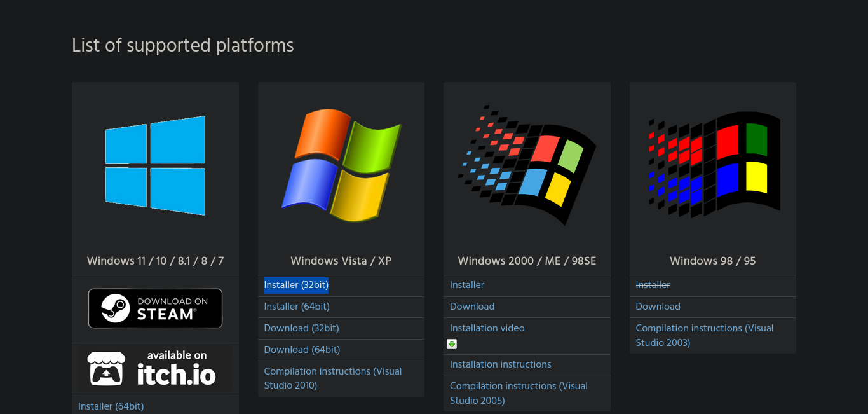Screen dimensions: 868x414
Task: Click the green download arrow under Installation video
Action: coord(452,344)
